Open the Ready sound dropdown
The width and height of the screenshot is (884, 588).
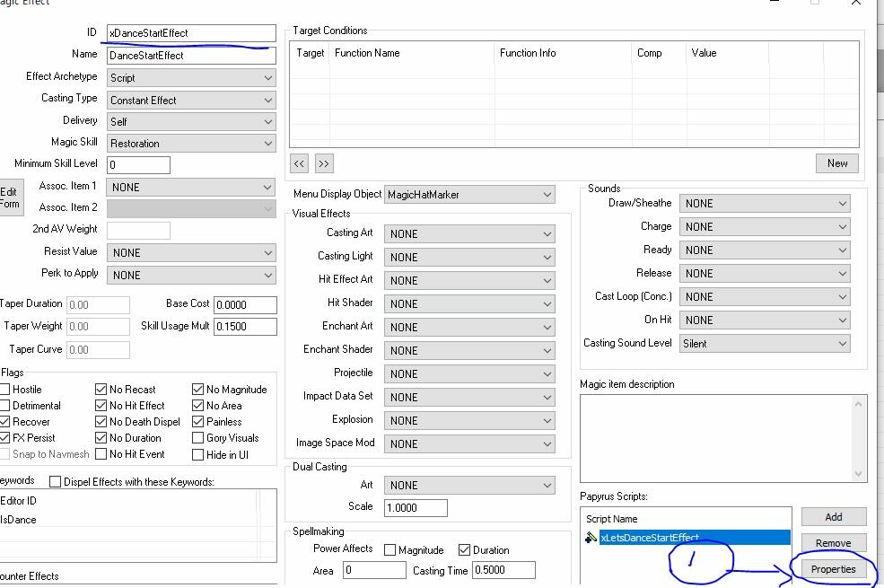[x=765, y=250]
